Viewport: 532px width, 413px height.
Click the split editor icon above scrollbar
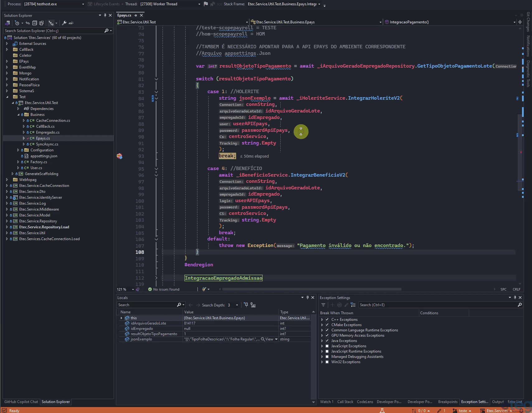520,22
